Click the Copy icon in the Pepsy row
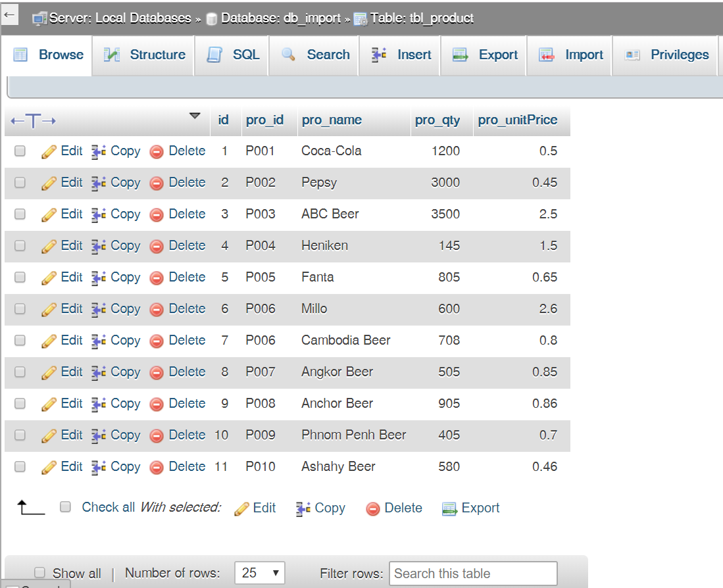723x588 pixels. [98, 183]
